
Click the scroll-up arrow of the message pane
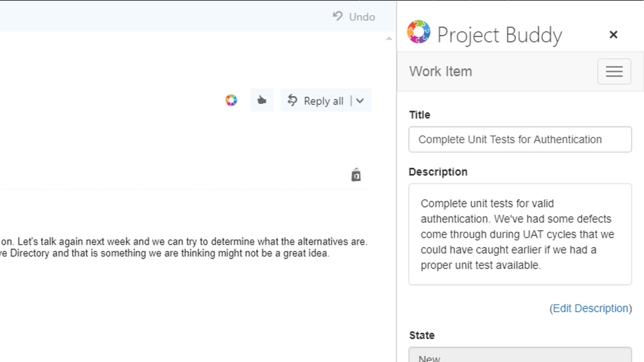tap(389, 39)
